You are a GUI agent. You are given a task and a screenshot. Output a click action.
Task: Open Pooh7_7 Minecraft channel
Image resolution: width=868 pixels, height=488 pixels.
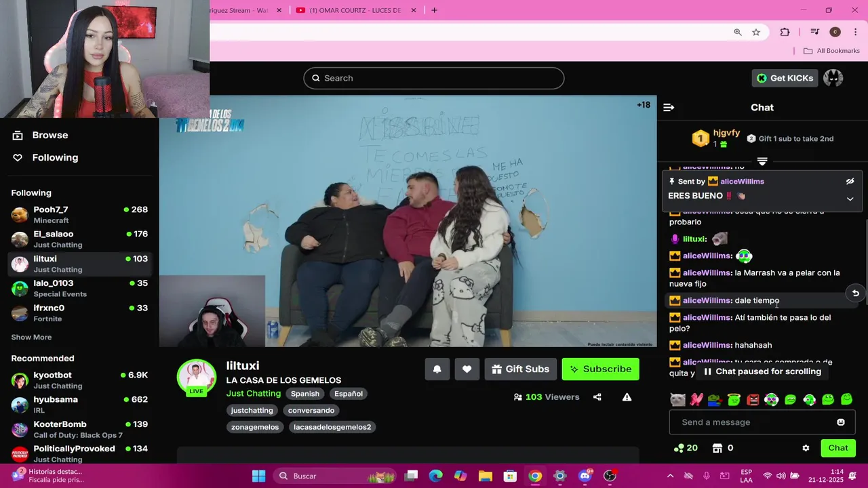80,215
